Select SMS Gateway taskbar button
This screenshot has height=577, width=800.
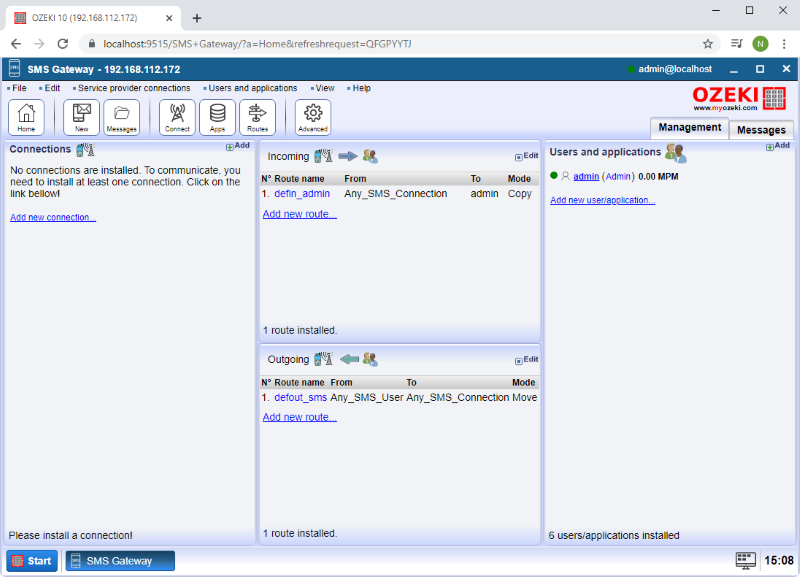click(120, 561)
